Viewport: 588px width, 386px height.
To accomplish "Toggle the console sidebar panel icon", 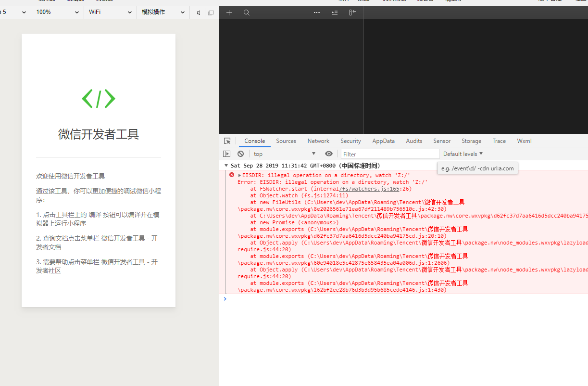I will [x=226, y=154].
